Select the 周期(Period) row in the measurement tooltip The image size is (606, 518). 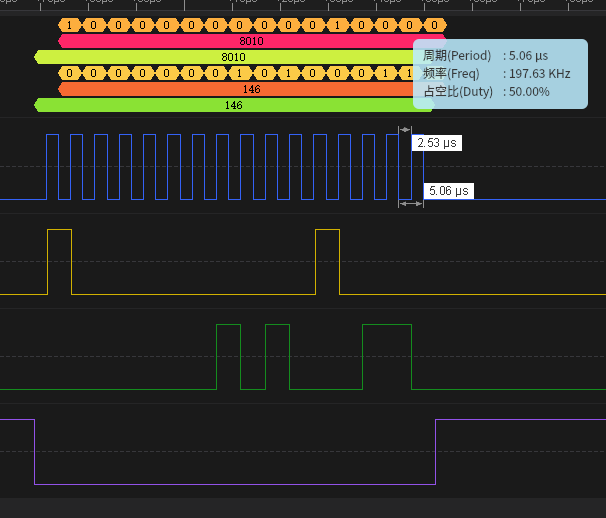click(x=485, y=56)
